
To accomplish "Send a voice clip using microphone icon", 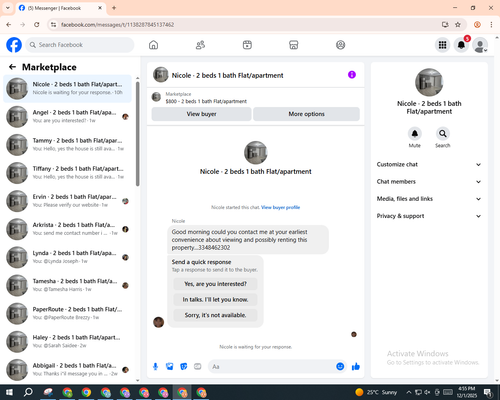I will 155,367.
